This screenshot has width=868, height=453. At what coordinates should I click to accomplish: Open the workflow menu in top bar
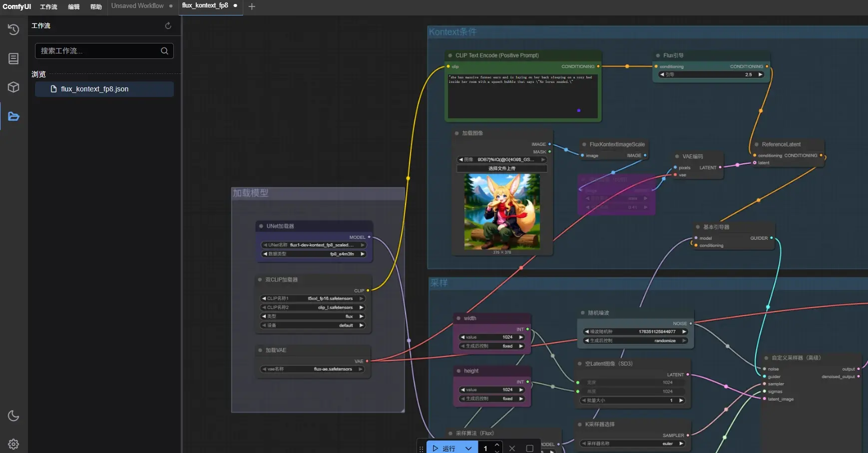pos(48,7)
